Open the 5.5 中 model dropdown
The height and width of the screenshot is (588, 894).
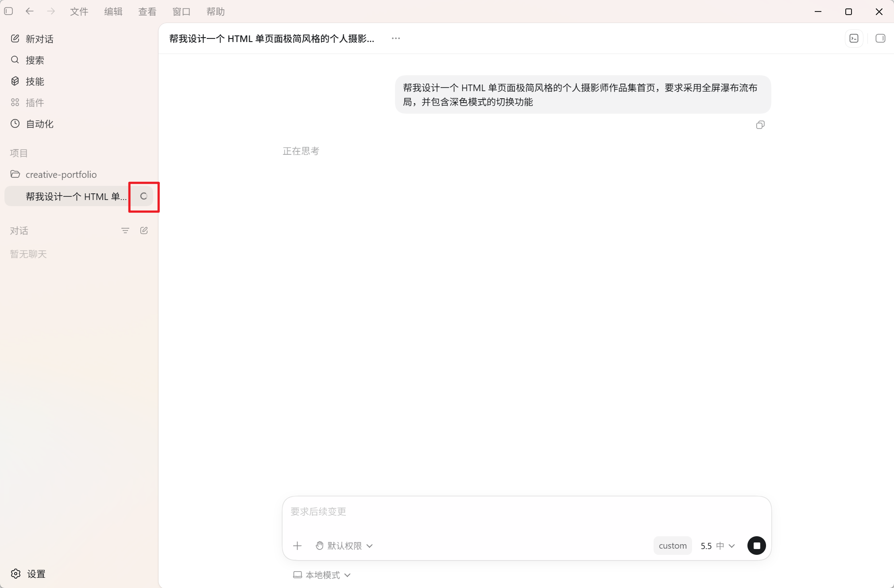pyautogui.click(x=718, y=546)
